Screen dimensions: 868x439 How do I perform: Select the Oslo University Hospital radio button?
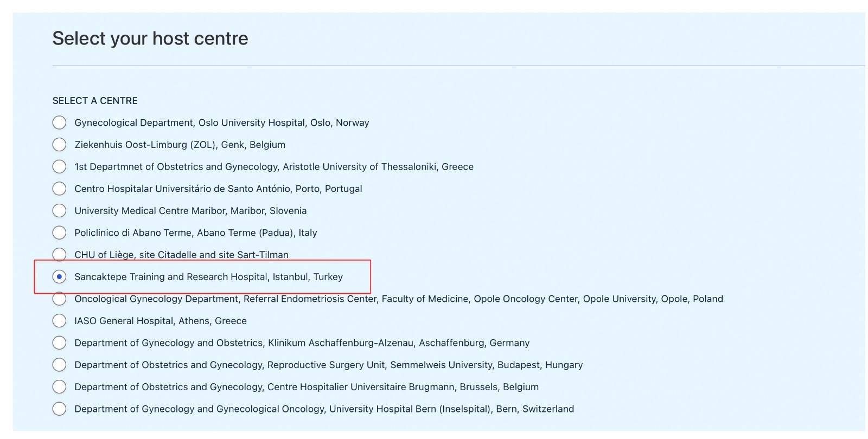point(59,122)
